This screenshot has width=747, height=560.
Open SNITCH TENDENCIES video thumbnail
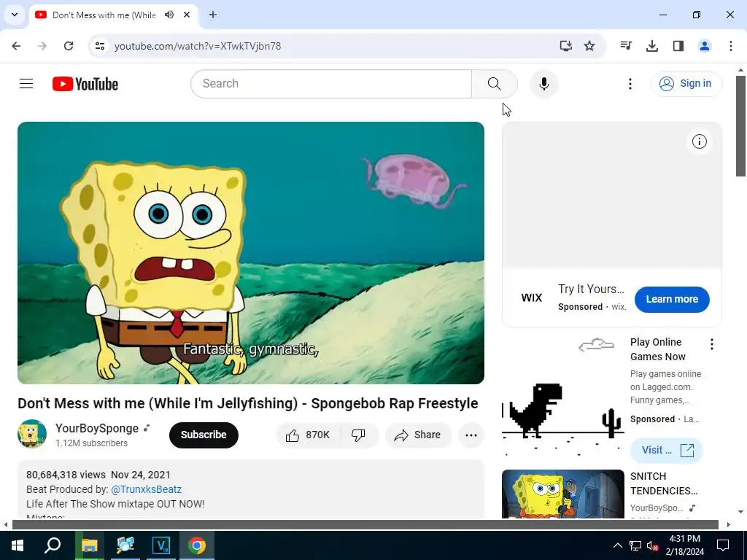click(x=562, y=494)
